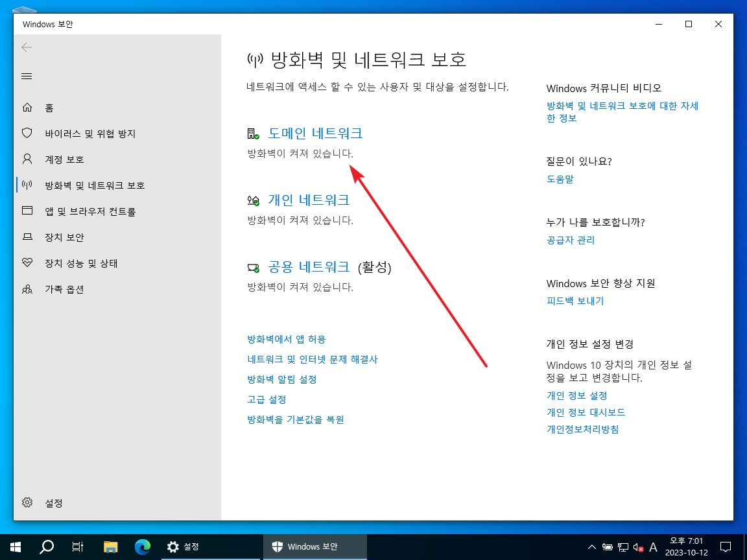
Task: Open firewall community video info link
Action: pos(622,111)
